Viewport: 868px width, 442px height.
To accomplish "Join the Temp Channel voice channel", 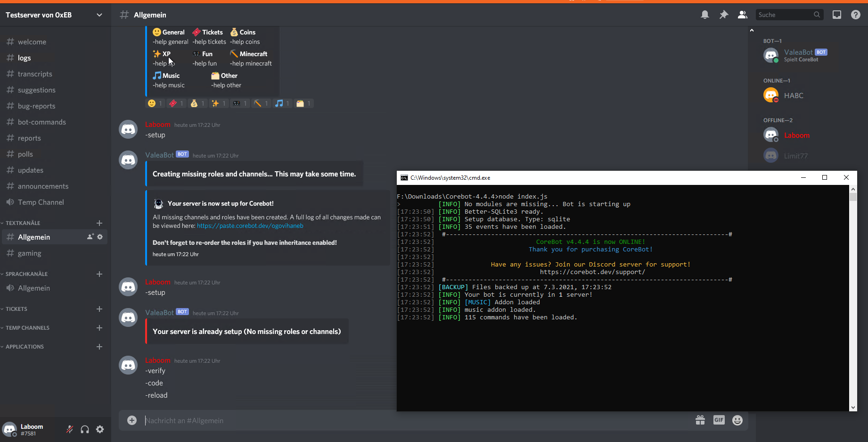I will [x=55, y=202].
